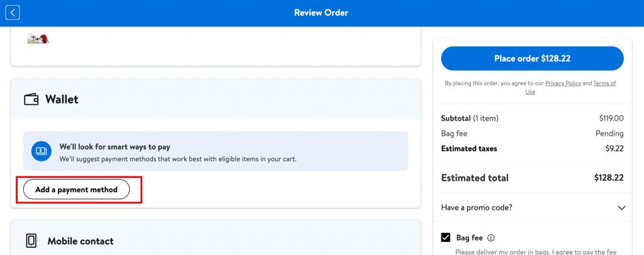Click the blue smart pay dollar icon
Viewport: 644px width, 255px height.
coord(42,151)
